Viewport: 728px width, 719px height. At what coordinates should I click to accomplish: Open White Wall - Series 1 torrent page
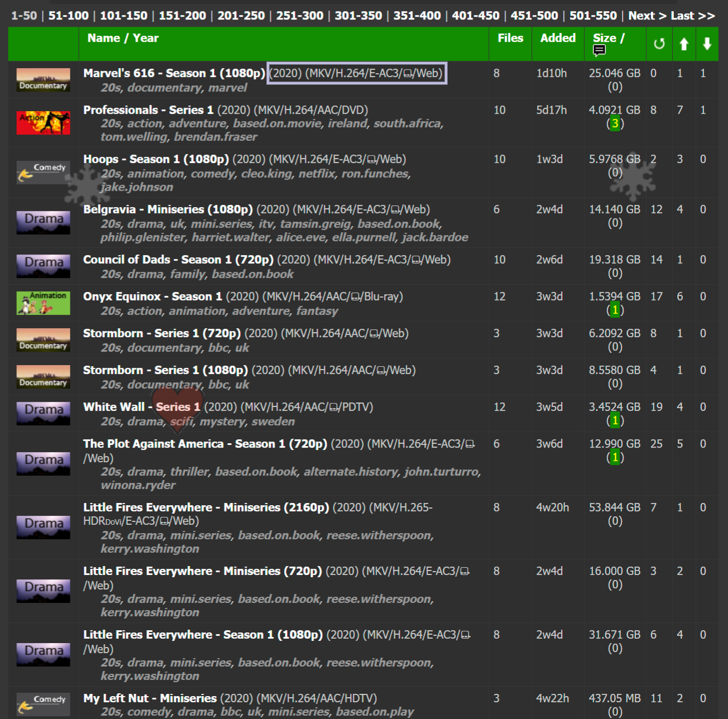[x=141, y=407]
